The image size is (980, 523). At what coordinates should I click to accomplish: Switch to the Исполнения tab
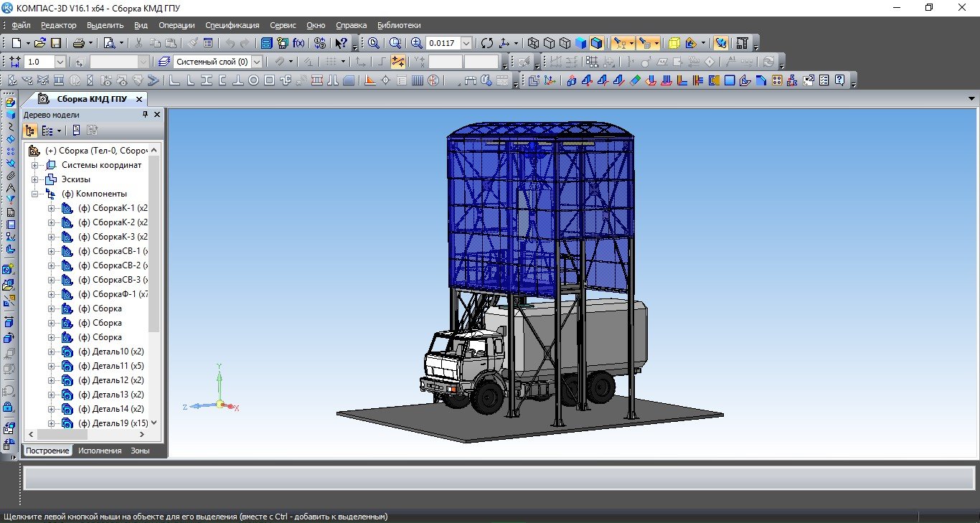coord(100,451)
